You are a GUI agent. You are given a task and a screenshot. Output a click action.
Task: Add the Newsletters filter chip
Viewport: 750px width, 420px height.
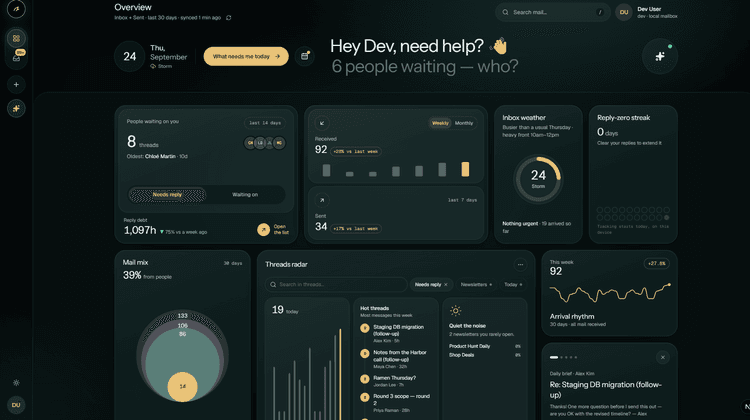pos(476,285)
